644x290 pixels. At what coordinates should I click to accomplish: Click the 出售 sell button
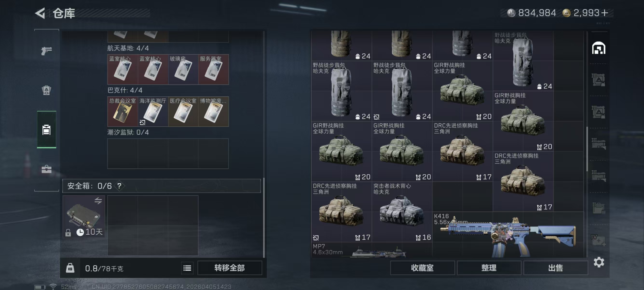coord(555,268)
